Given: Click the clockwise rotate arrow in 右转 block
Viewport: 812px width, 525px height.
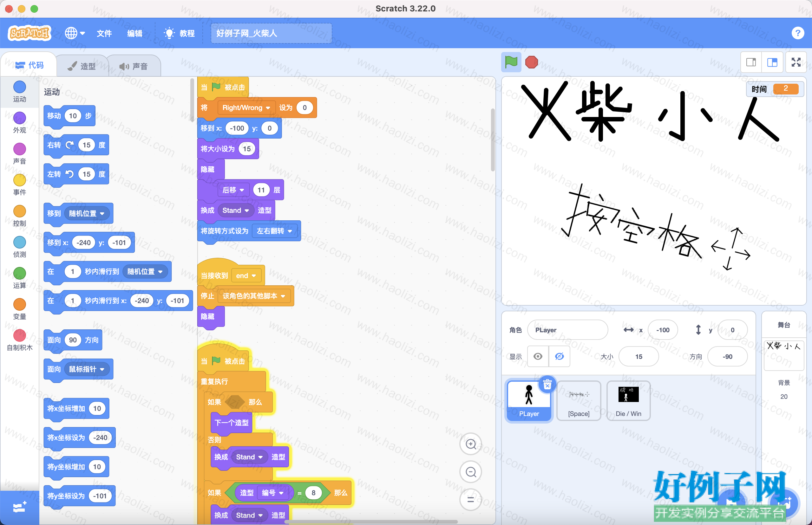Looking at the screenshot, I should tap(69, 145).
